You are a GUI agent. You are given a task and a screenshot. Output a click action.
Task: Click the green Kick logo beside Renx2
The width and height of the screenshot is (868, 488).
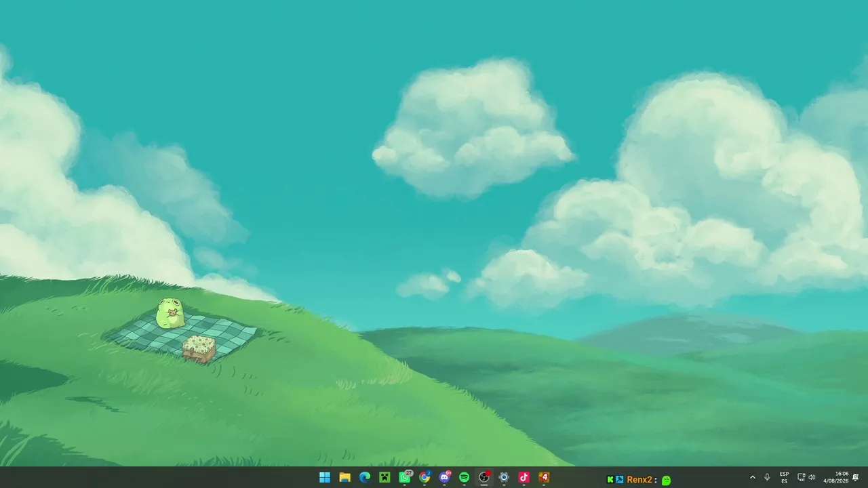tap(610, 480)
